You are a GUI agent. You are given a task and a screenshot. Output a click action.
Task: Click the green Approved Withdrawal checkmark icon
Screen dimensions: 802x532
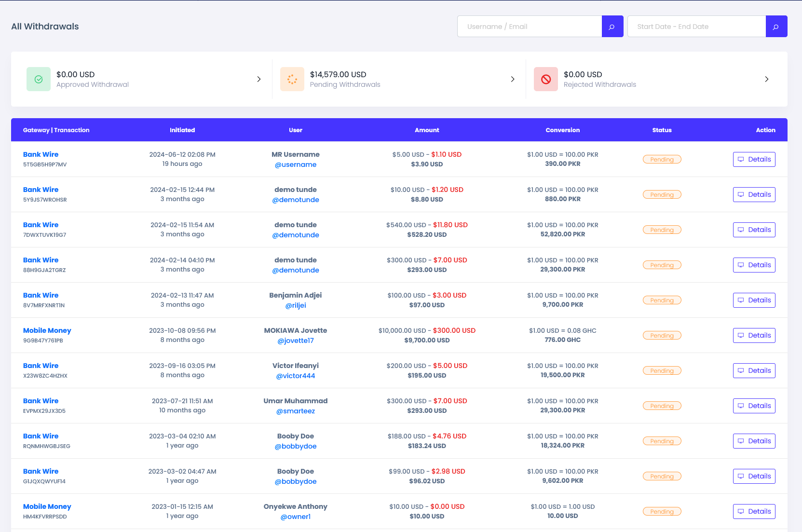(39, 79)
